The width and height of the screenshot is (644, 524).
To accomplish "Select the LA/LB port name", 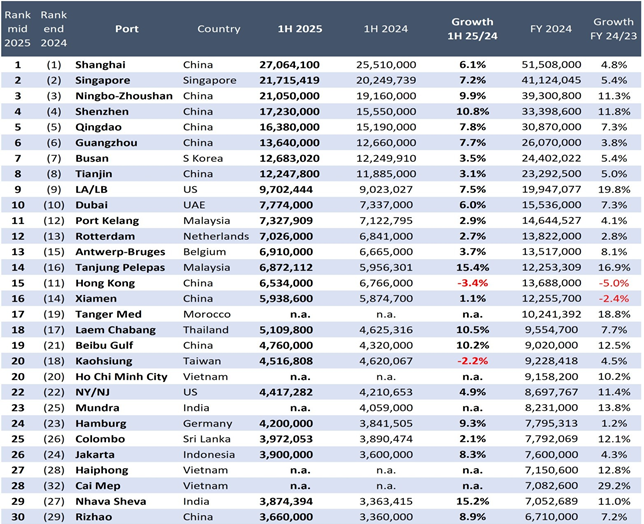I will click(x=91, y=189).
